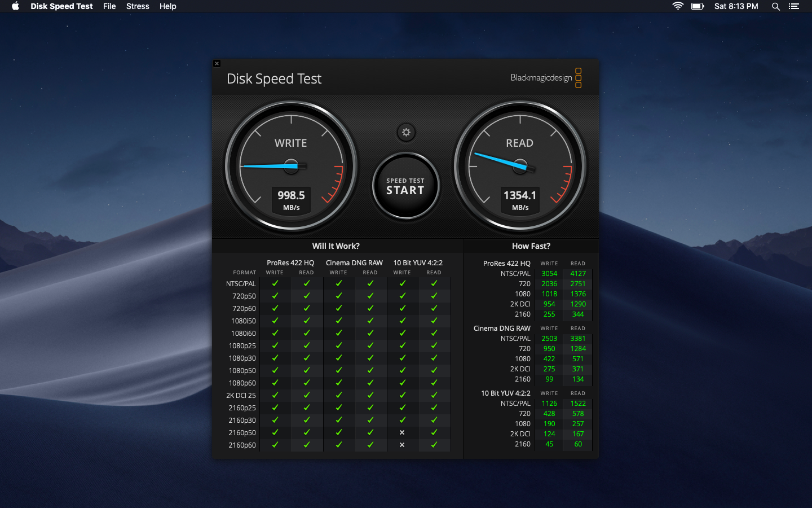Click the 344 ProRes 2160 read value
This screenshot has height=508, width=812.
click(x=578, y=314)
